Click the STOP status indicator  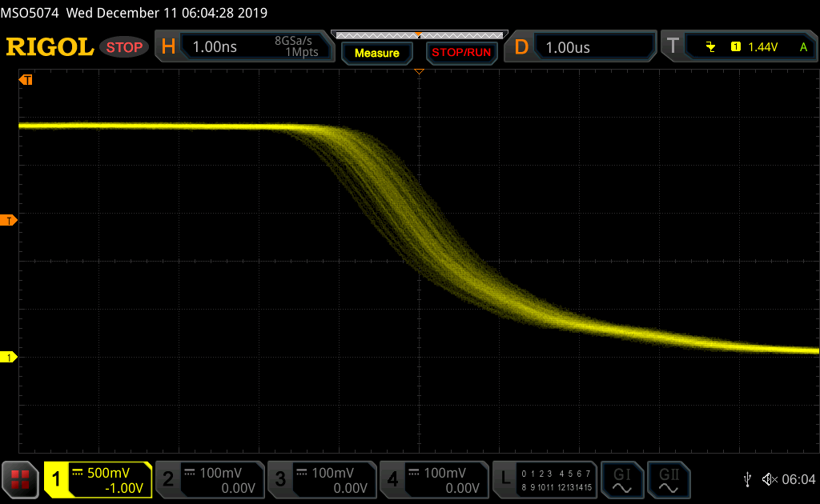[124, 47]
